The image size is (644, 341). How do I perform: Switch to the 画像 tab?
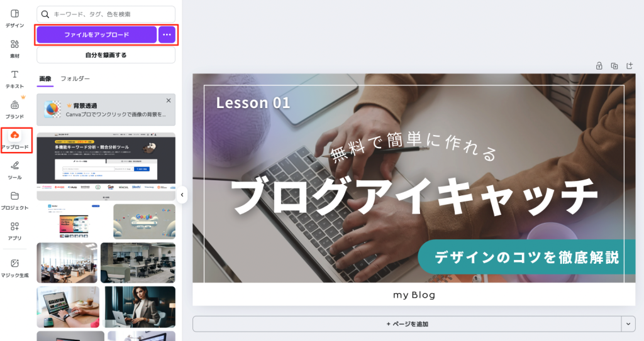pyautogui.click(x=45, y=78)
